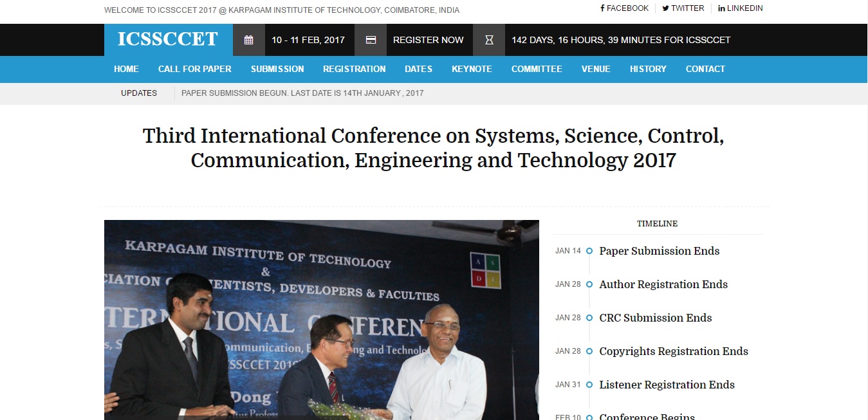Open the Call for Paper page

tap(194, 69)
